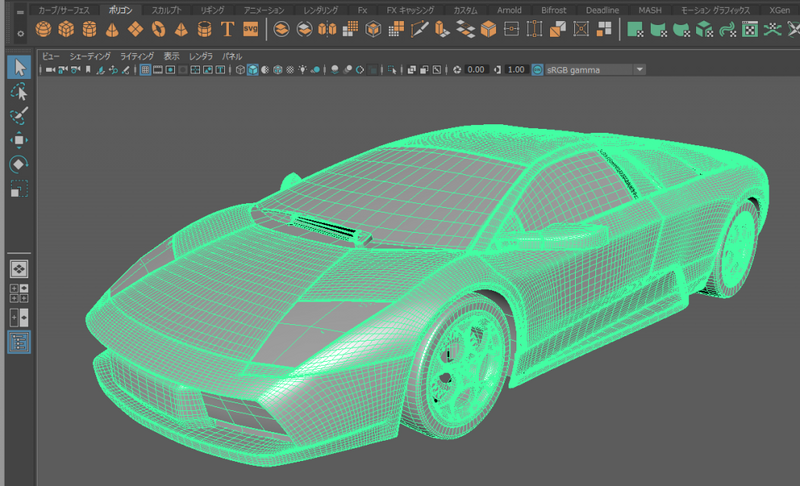Click the Multi-Cut knife shelf icon

(x=419, y=30)
